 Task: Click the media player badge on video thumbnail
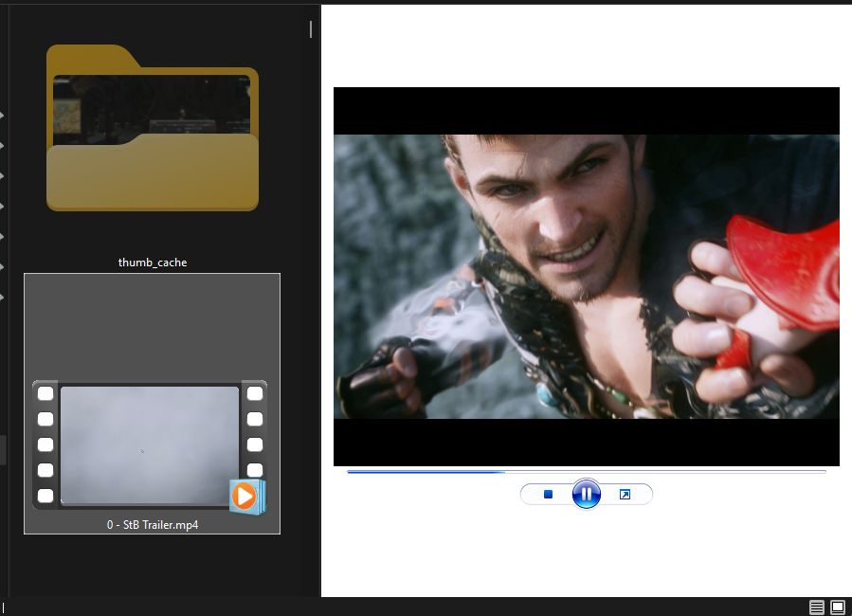(x=247, y=497)
